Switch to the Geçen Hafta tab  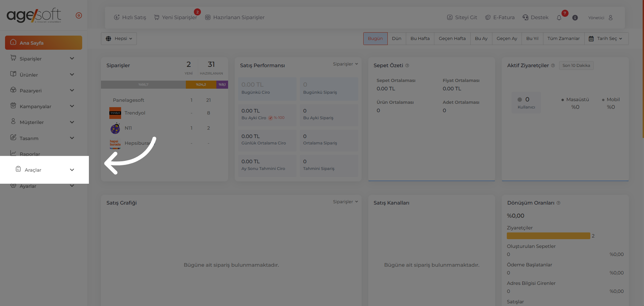452,39
